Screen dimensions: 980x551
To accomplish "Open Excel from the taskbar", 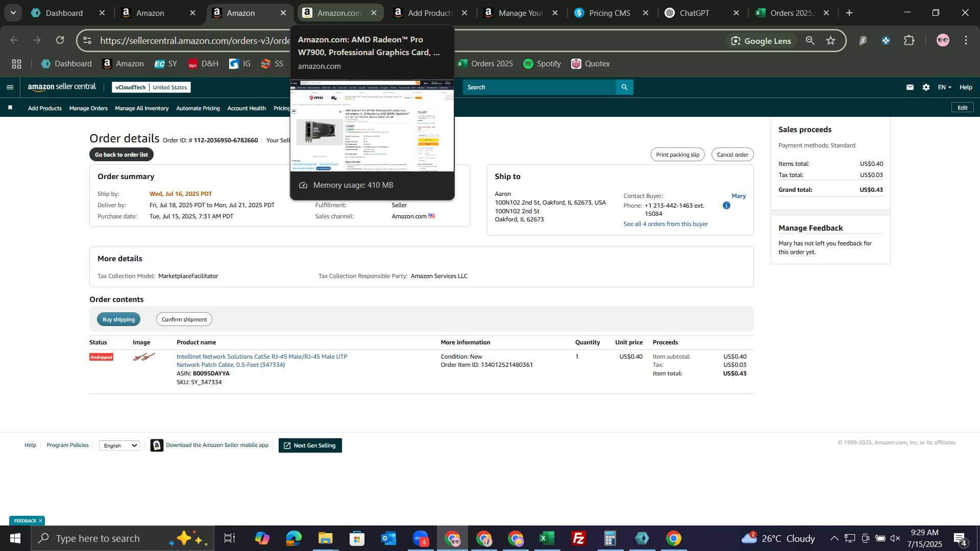I will [x=547, y=538].
